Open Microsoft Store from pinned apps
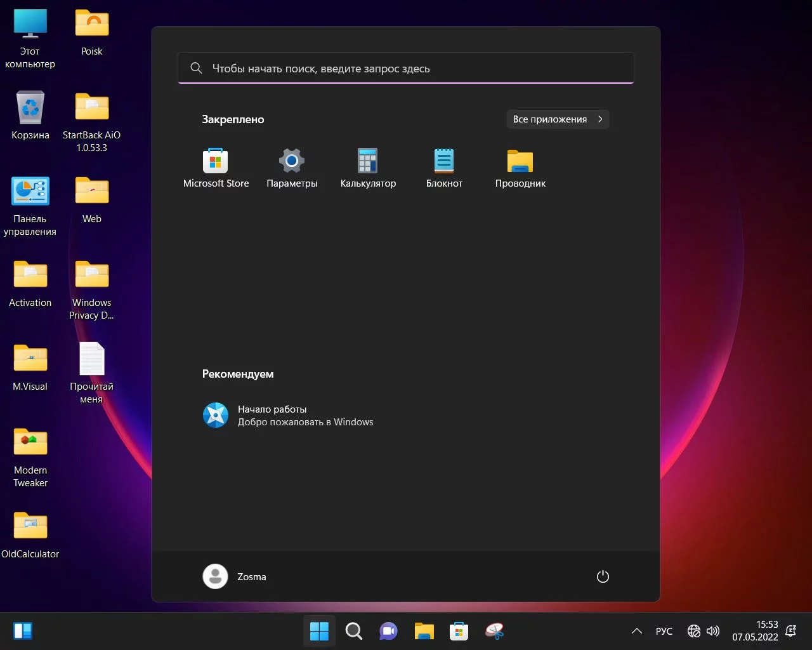 pyautogui.click(x=216, y=167)
